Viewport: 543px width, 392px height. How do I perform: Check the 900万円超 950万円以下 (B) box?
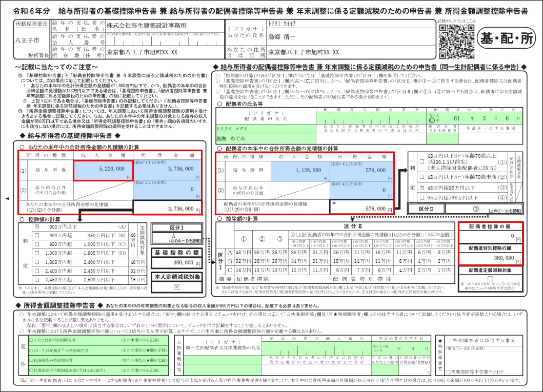click(x=37, y=235)
